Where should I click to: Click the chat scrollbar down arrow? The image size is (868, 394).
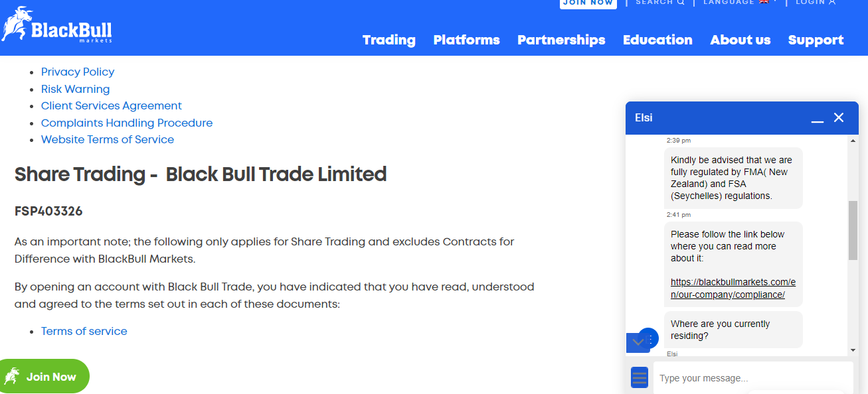coord(853,350)
